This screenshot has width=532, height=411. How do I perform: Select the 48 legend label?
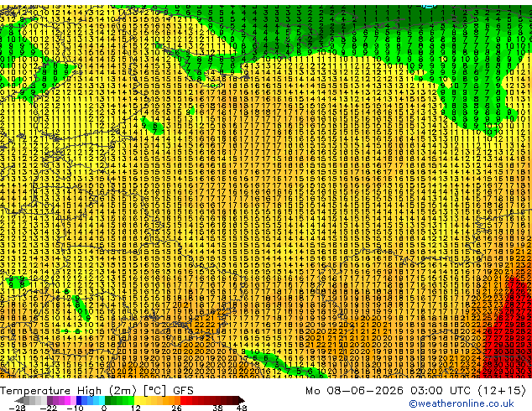pos(242,408)
